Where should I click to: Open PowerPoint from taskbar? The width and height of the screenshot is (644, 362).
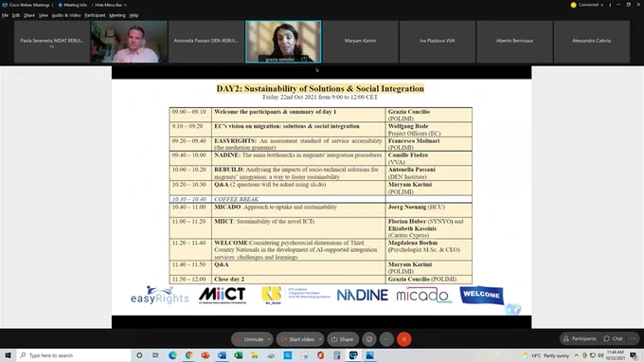tap(206, 355)
